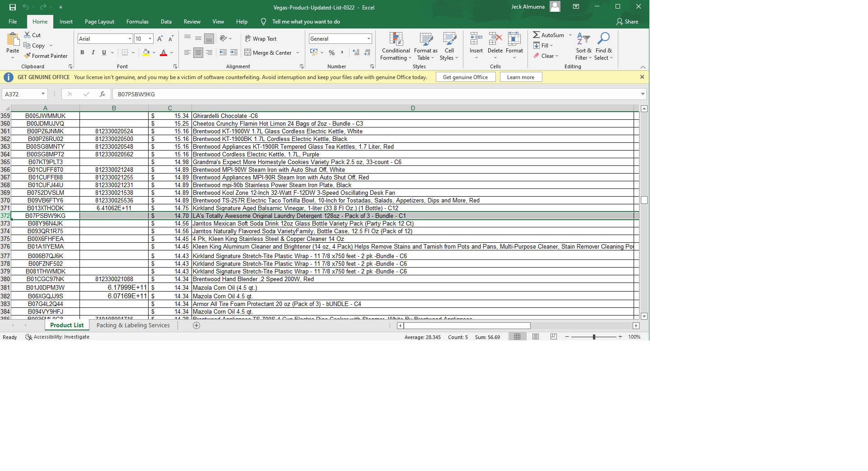This screenshot has width=868, height=471.
Task: Click the Share button
Action: (627, 22)
